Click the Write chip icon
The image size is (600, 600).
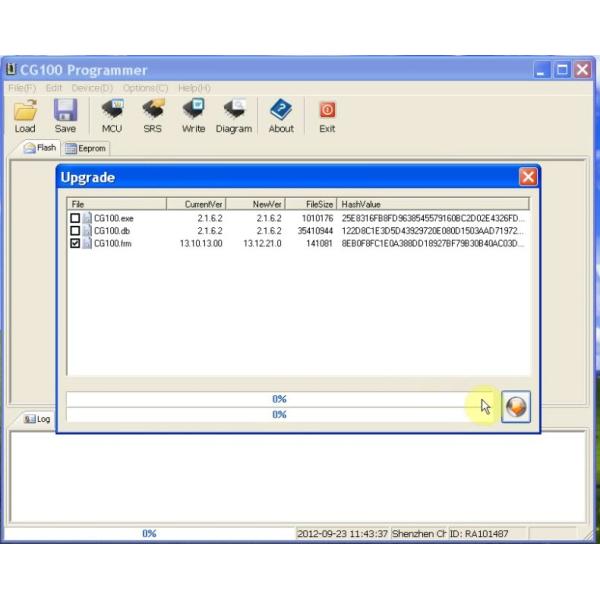tap(193, 110)
